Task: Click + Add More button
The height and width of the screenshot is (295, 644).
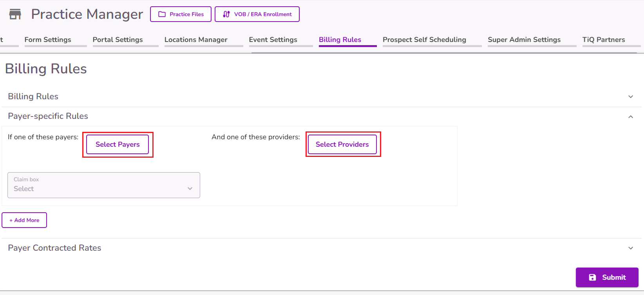Action: (x=24, y=220)
